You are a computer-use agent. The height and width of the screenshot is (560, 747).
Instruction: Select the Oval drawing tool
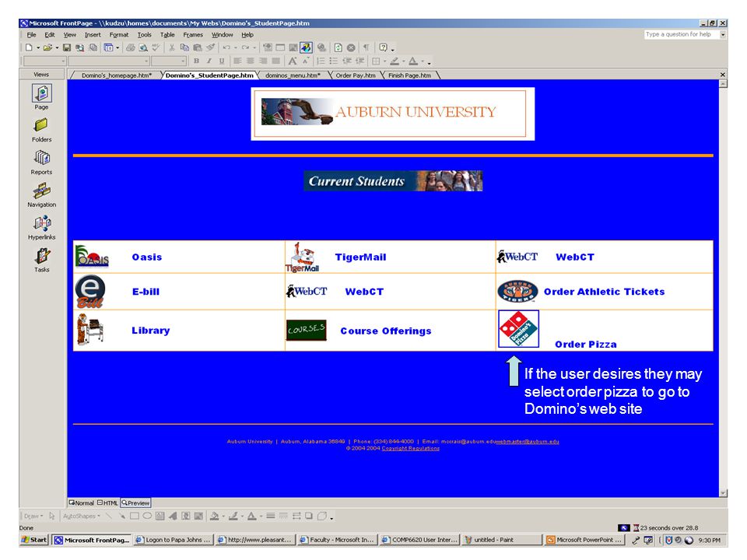[147, 516]
